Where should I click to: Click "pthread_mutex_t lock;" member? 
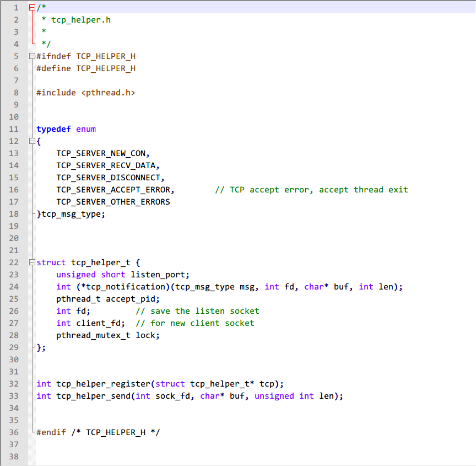click(x=108, y=335)
